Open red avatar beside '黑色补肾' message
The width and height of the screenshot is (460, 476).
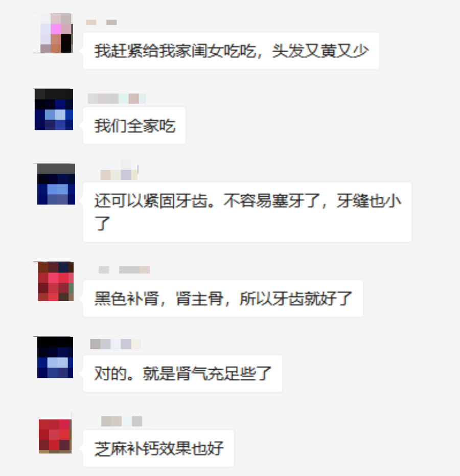tap(55, 281)
